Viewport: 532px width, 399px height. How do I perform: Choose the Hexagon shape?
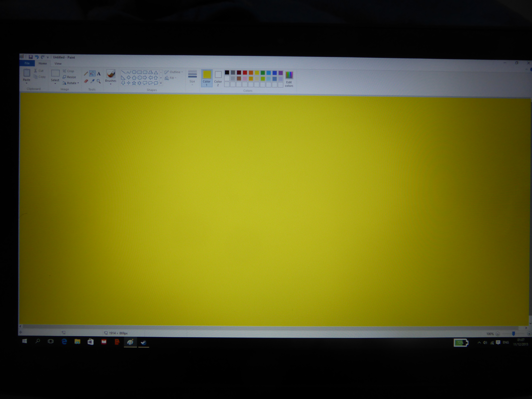click(x=140, y=77)
